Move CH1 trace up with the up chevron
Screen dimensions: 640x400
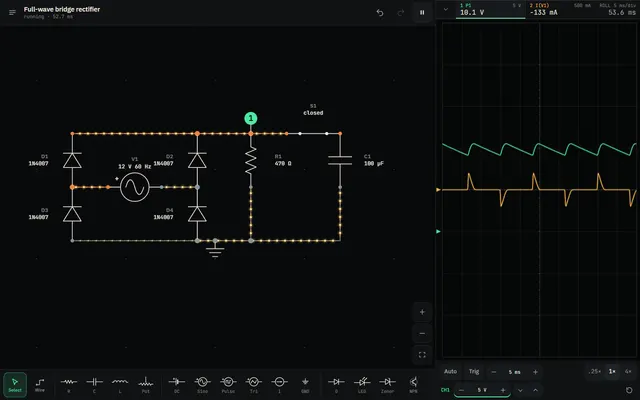click(x=535, y=391)
